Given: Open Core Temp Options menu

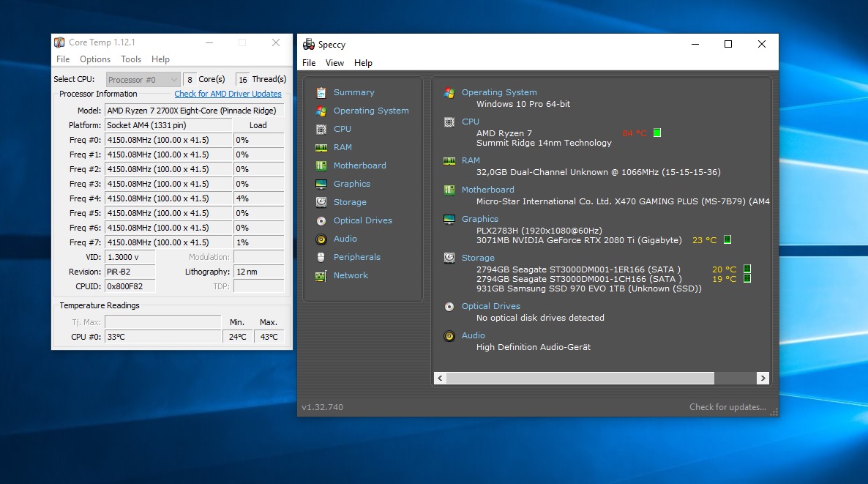Looking at the screenshot, I should click(x=94, y=59).
